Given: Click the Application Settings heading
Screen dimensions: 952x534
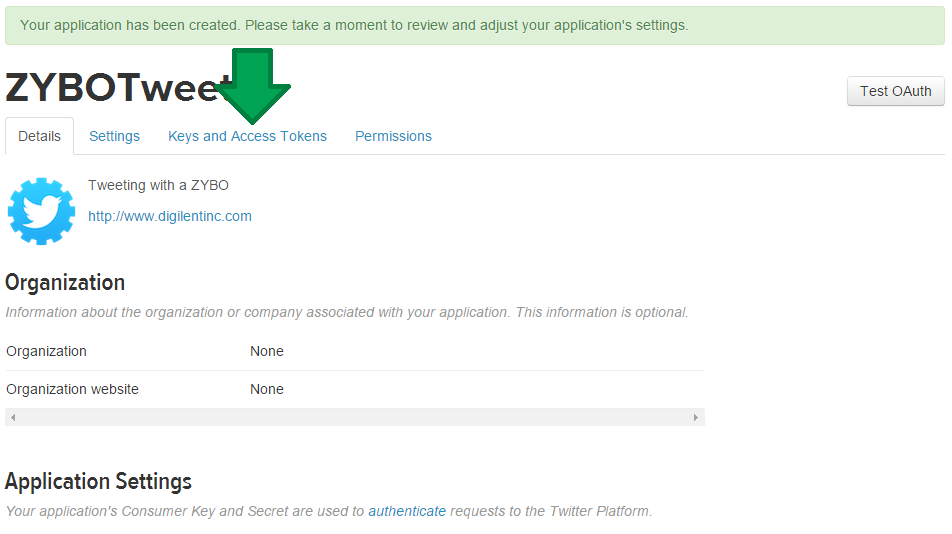Looking at the screenshot, I should [x=98, y=482].
